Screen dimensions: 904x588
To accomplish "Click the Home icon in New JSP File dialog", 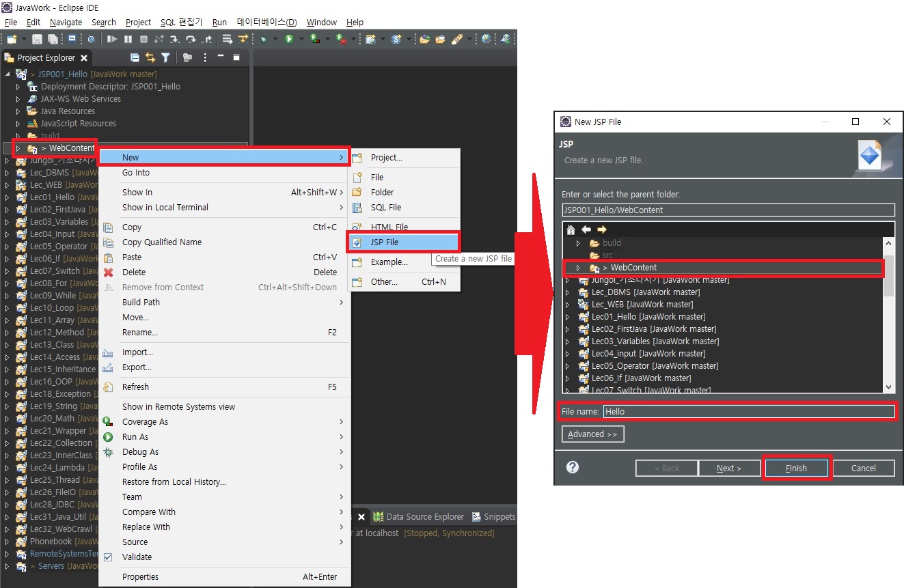I will click(571, 229).
